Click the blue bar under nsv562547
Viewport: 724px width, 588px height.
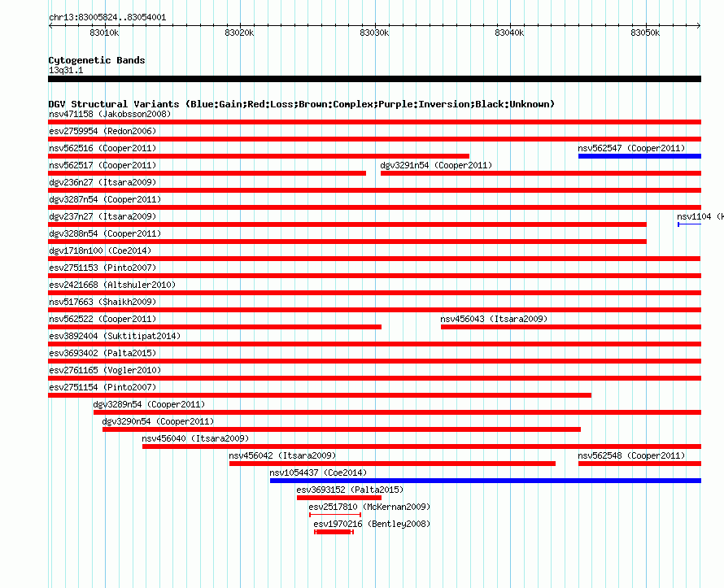coord(639,156)
